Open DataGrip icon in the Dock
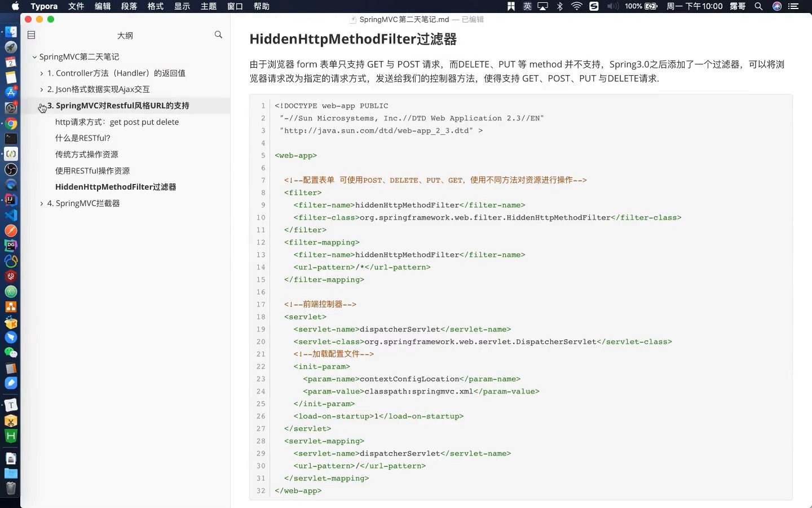Screen dimensions: 812x508 pyautogui.click(x=11, y=246)
